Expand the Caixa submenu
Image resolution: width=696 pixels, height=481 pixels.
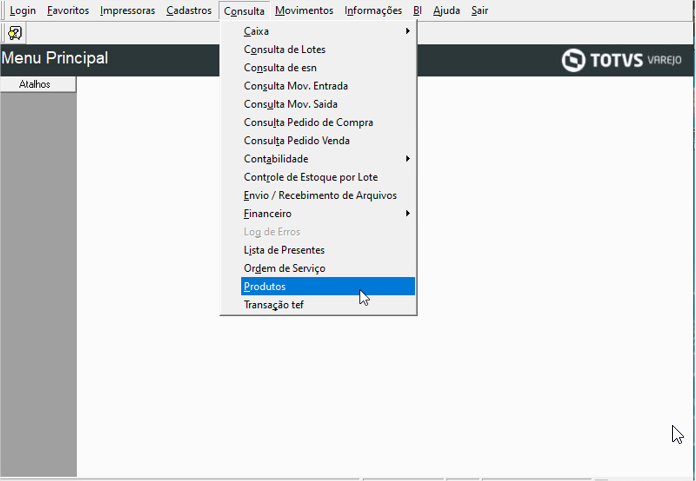click(x=328, y=31)
